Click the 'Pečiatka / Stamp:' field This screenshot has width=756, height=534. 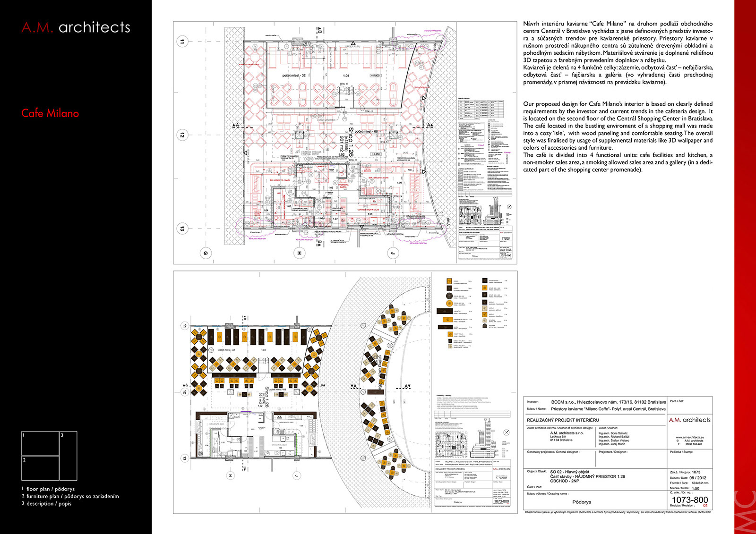click(690, 460)
